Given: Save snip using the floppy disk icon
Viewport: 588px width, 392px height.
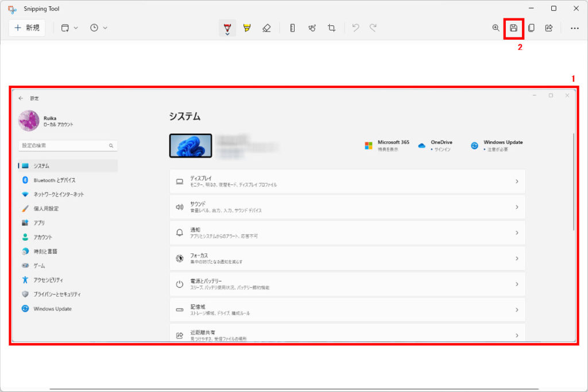Looking at the screenshot, I should coord(514,28).
